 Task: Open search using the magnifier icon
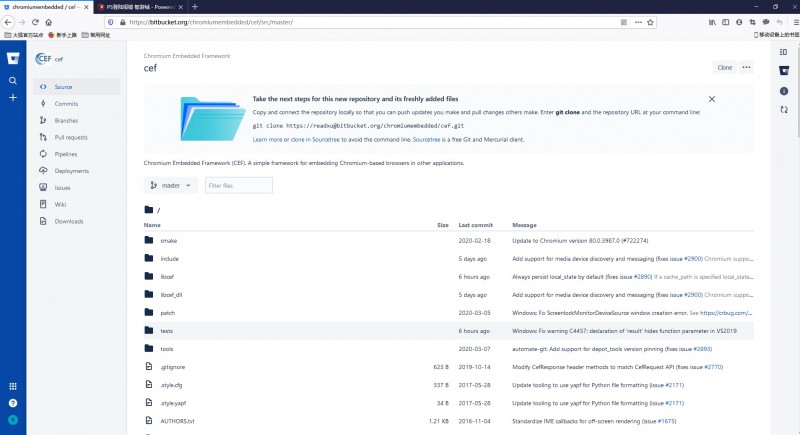13,80
